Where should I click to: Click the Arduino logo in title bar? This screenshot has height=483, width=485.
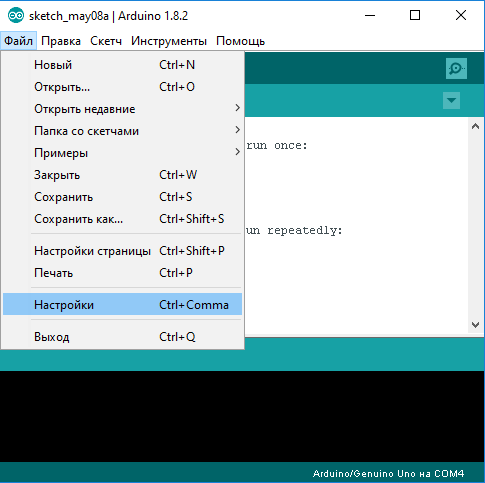click(16, 16)
